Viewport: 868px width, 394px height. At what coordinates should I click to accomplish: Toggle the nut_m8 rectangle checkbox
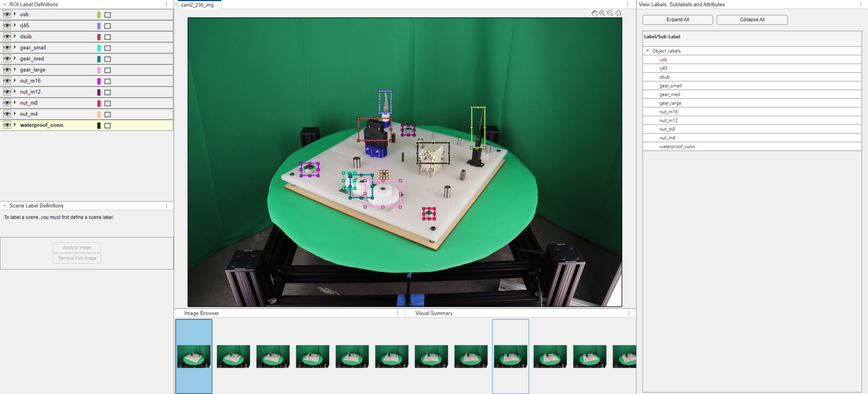pos(108,103)
